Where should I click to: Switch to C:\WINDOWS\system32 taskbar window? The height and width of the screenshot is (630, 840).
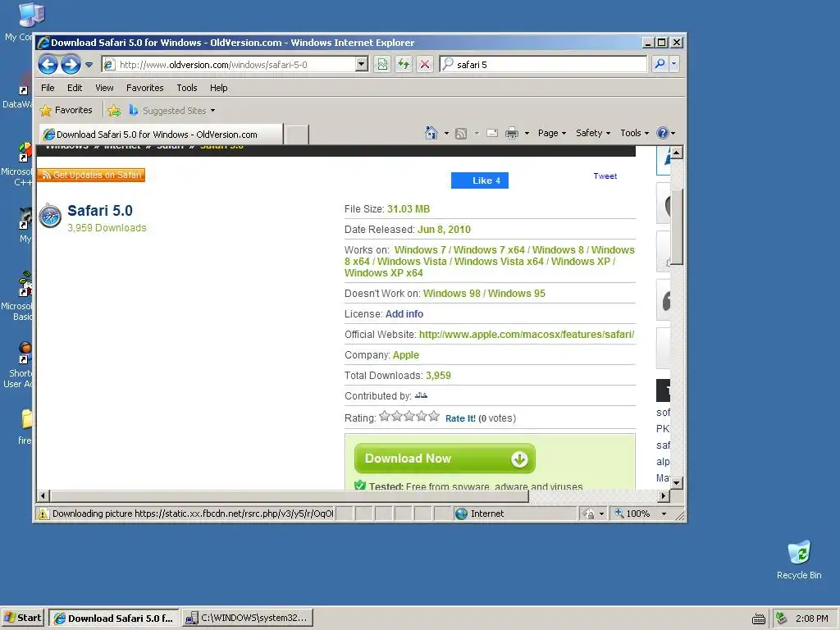tap(248, 618)
